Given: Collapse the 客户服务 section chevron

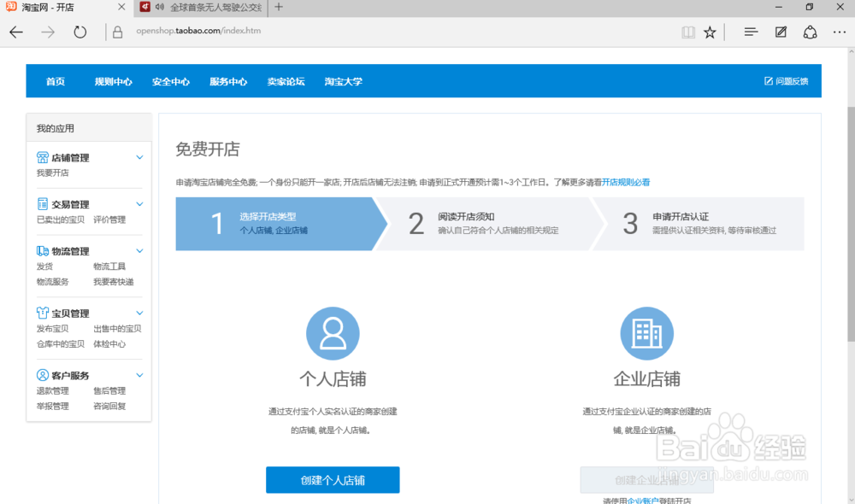Looking at the screenshot, I should point(139,375).
